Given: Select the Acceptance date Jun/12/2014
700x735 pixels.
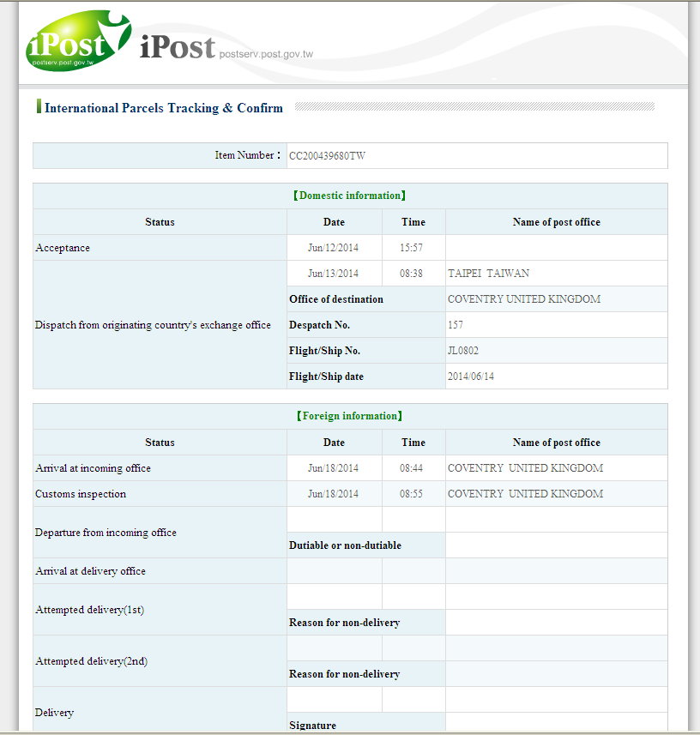Looking at the screenshot, I should pos(334,248).
